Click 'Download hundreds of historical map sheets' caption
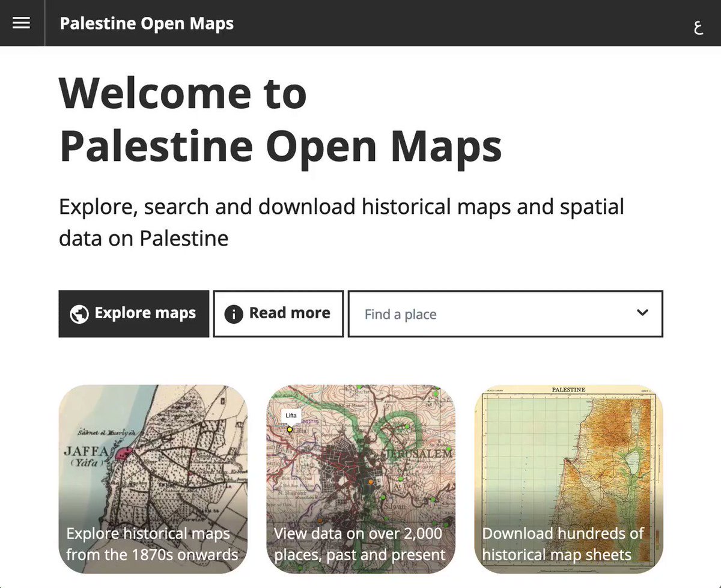Image resolution: width=721 pixels, height=588 pixels. [x=563, y=544]
